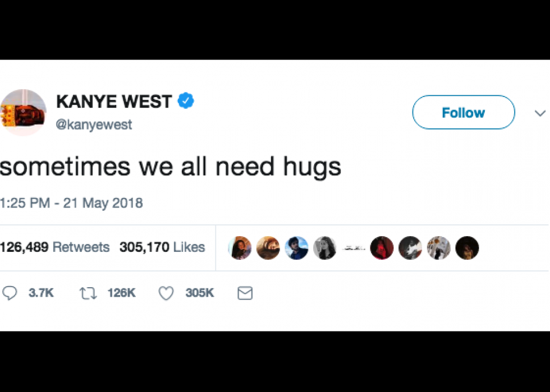View the 126,489 Retweets list
This screenshot has height=392, width=550.
tap(55, 247)
